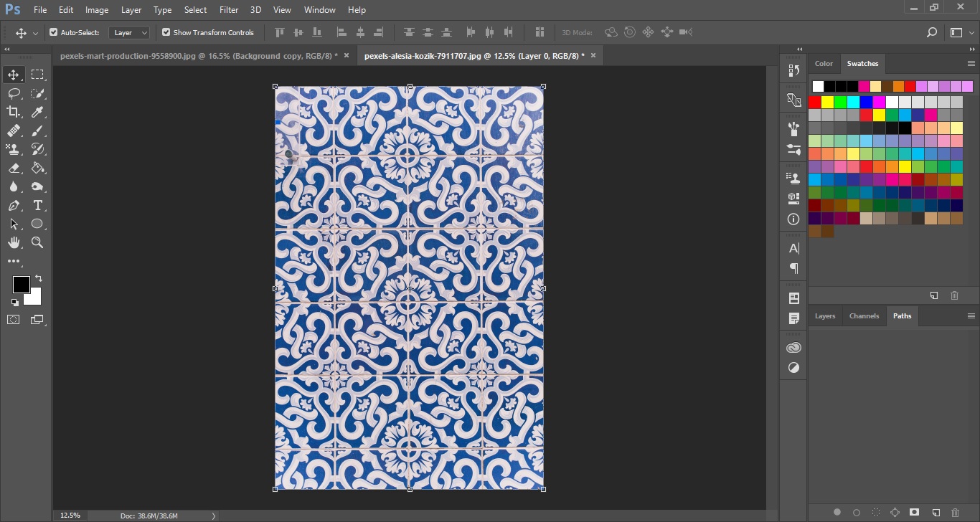Switch to pexels-mart-production document tab
Image resolution: width=980 pixels, height=522 pixels.
click(199, 55)
